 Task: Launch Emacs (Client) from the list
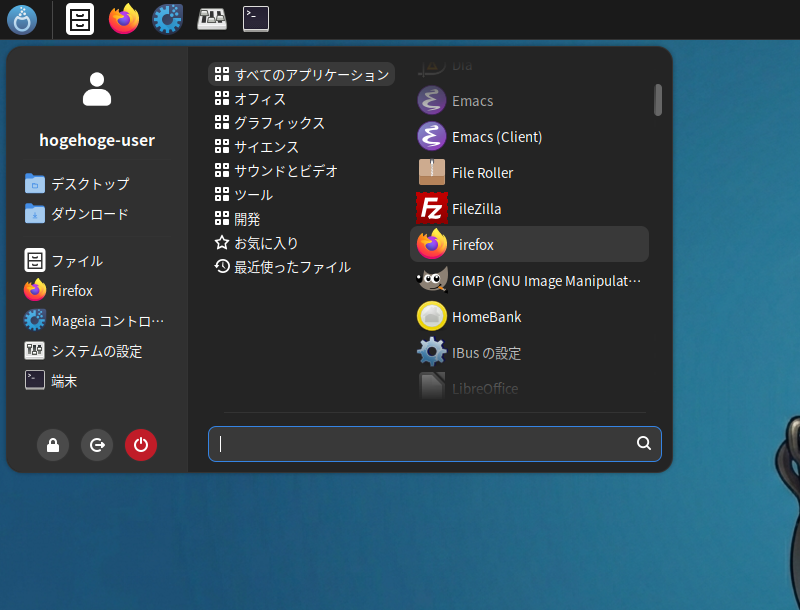coord(529,137)
